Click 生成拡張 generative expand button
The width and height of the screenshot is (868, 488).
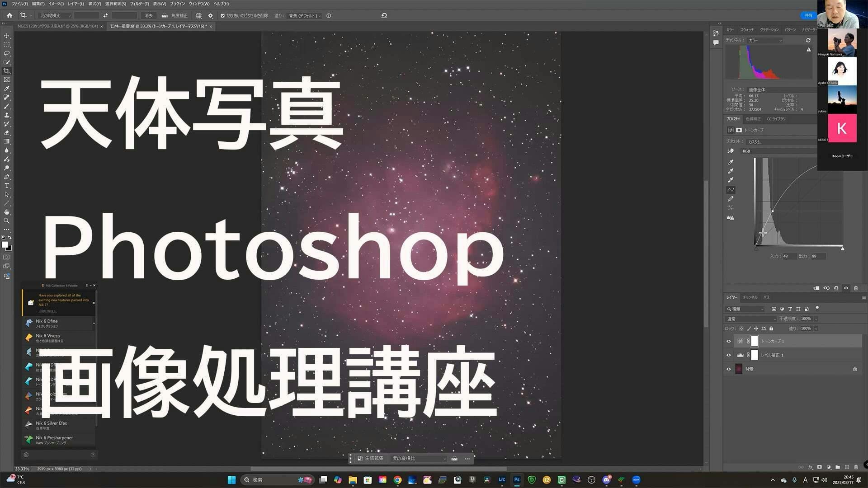[x=370, y=459]
